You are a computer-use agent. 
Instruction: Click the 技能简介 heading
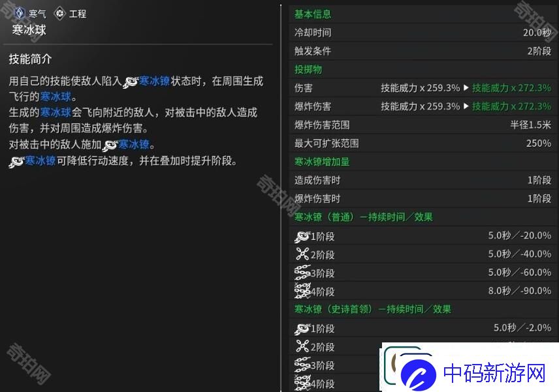click(x=30, y=59)
